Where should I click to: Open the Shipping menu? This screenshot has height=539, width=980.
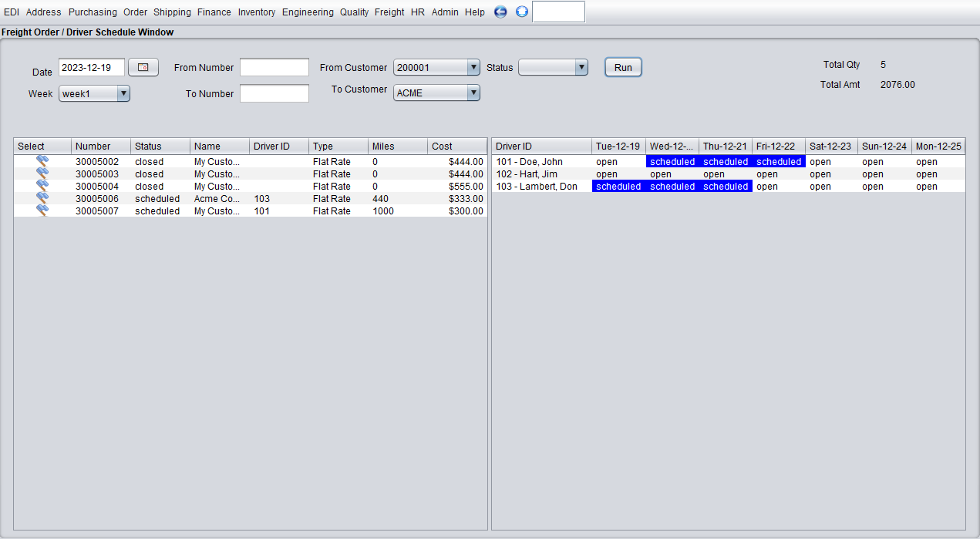[x=172, y=12]
